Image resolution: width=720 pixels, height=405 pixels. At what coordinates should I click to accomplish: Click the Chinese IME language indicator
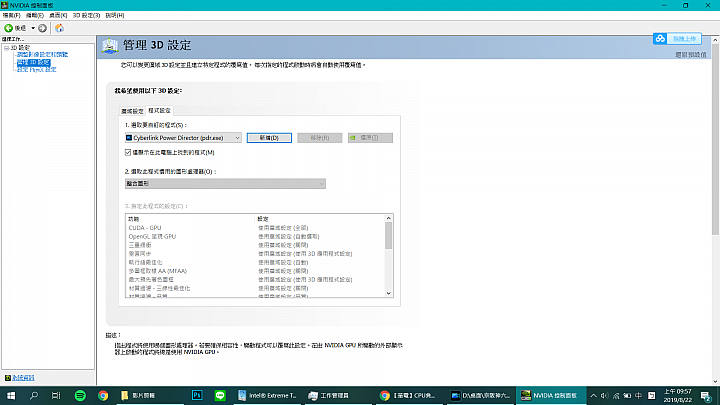(x=638, y=395)
